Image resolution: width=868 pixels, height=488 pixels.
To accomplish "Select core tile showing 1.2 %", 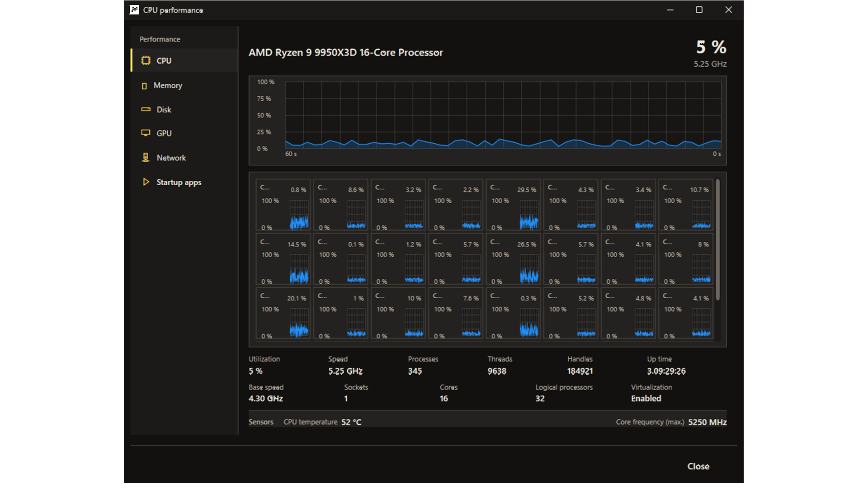I will point(398,259).
